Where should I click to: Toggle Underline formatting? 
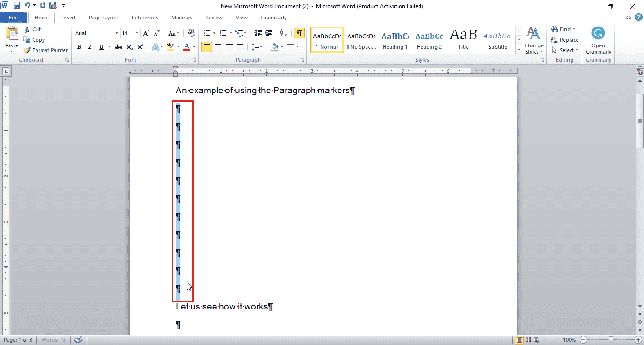click(x=101, y=47)
